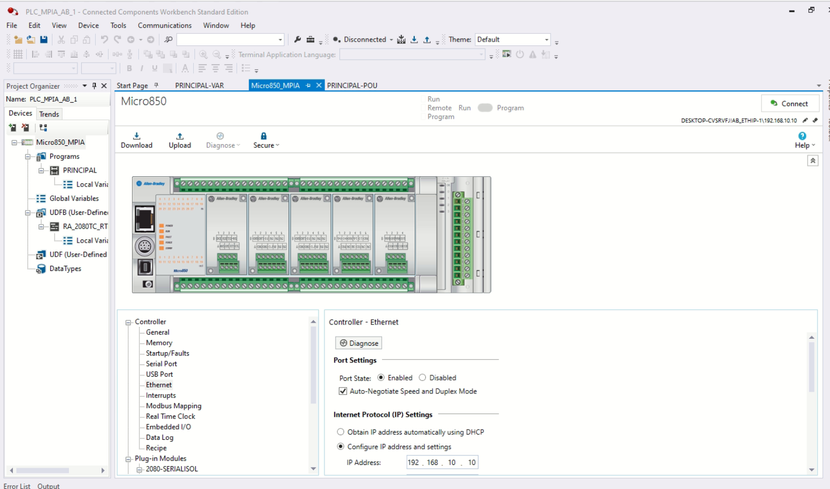Collapse the Plug-in Modules node
The width and height of the screenshot is (830, 489).
click(128, 459)
